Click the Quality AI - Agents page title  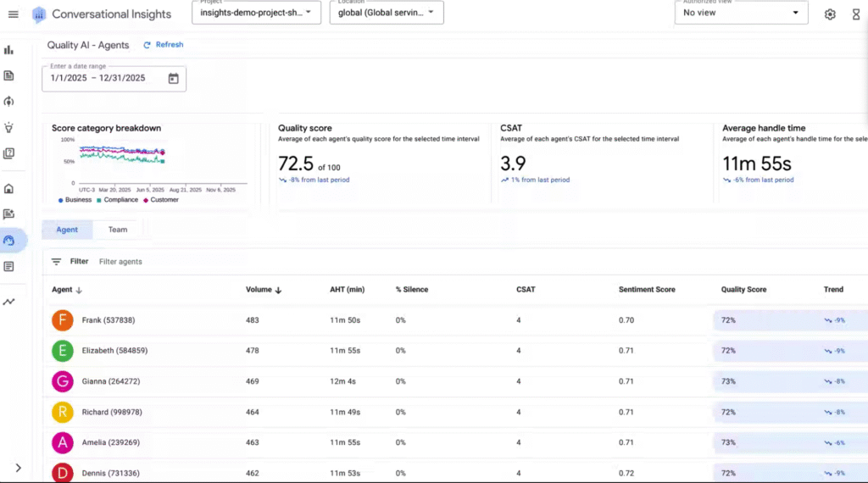(x=88, y=46)
